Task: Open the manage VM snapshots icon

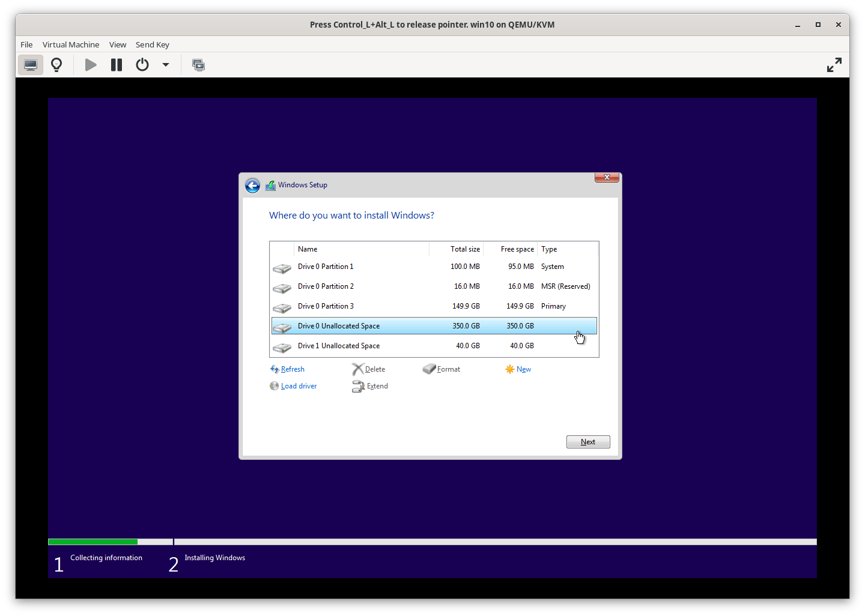Action: [198, 65]
